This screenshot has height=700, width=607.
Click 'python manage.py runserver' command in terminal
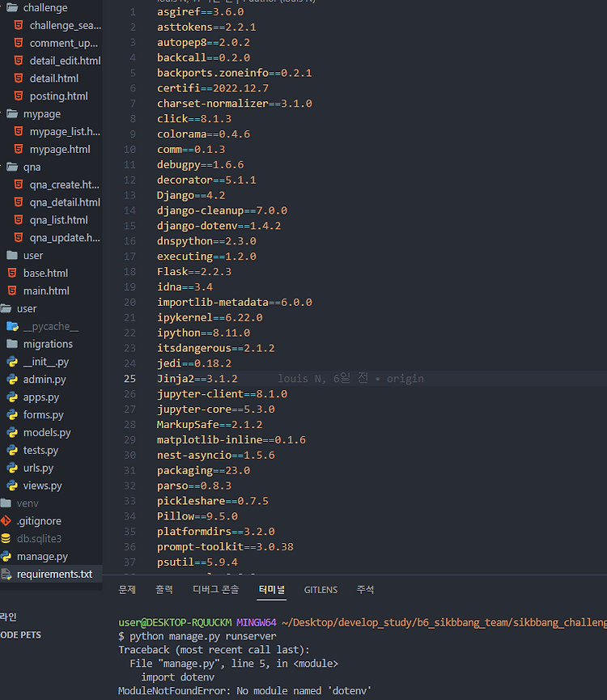pos(202,636)
